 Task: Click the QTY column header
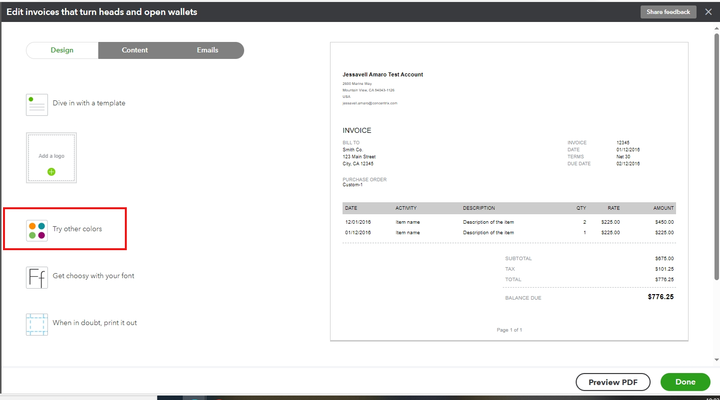click(581, 208)
